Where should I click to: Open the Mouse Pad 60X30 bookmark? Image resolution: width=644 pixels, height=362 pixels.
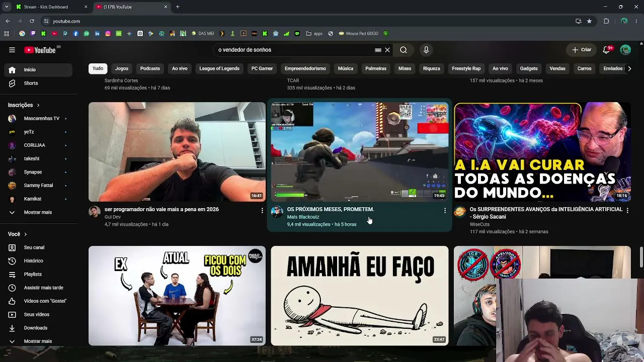tap(358, 34)
